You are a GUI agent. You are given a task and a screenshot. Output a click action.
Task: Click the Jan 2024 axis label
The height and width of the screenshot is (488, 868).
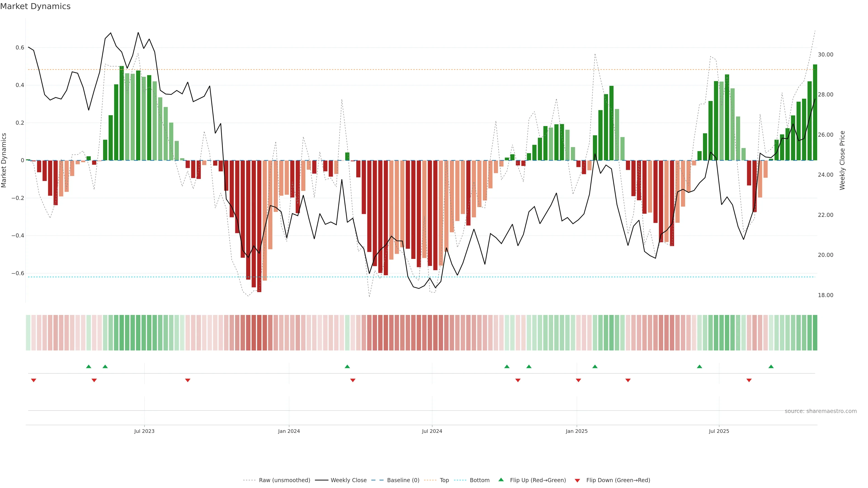[289, 431]
